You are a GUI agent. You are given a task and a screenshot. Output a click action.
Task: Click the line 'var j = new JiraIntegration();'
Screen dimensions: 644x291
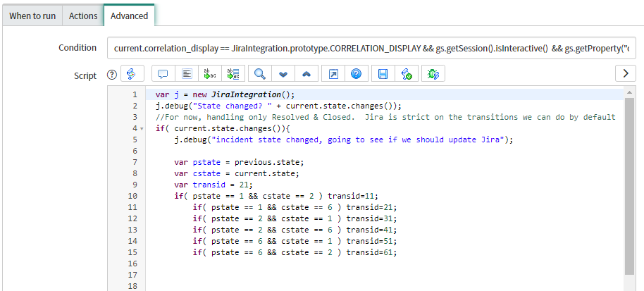click(x=225, y=95)
